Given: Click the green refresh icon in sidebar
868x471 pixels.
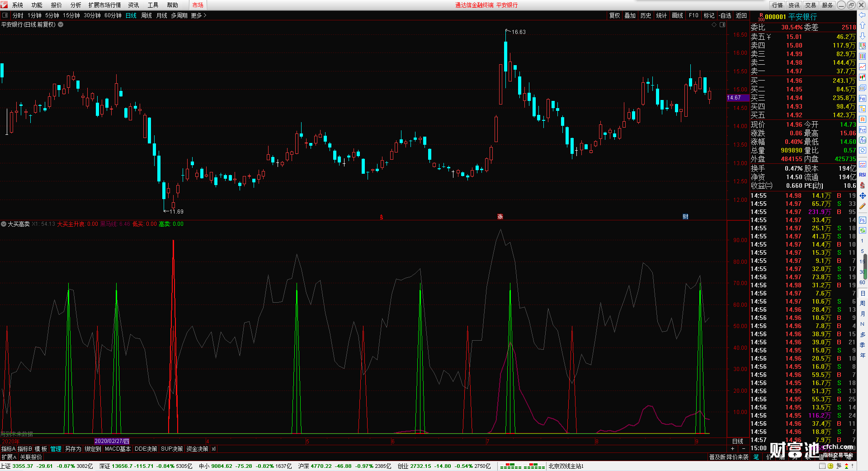Looking at the screenshot, I should point(862,231).
